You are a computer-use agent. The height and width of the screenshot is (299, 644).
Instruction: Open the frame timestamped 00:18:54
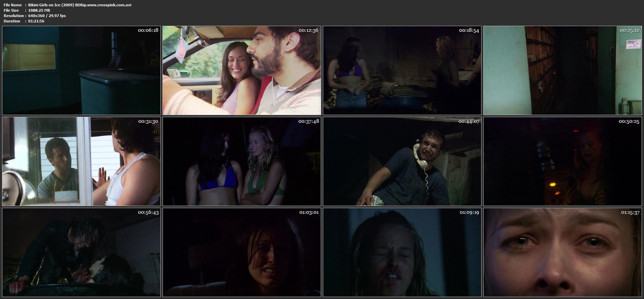pyautogui.click(x=402, y=70)
